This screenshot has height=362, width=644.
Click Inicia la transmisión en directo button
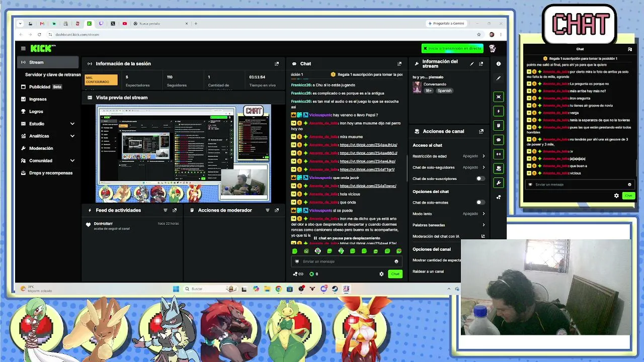452,48
